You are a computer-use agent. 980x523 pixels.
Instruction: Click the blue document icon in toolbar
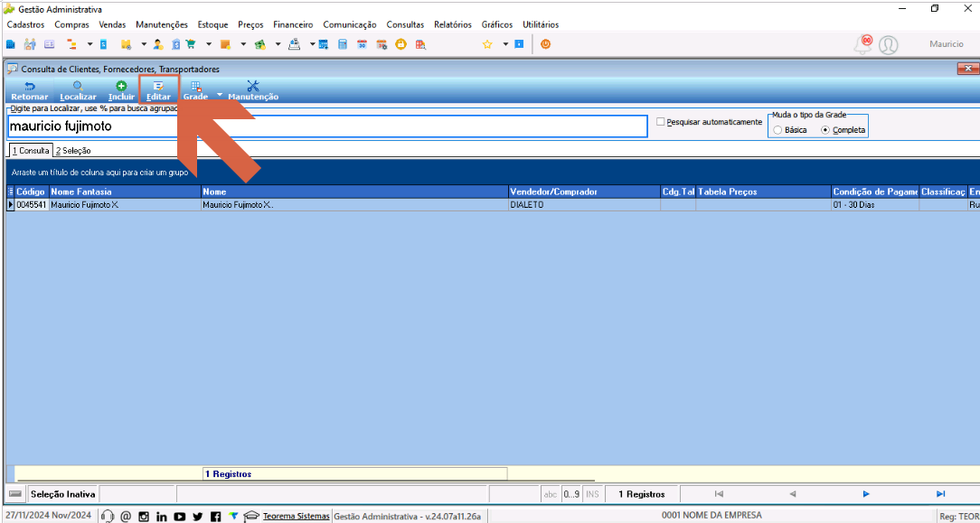coord(103,44)
